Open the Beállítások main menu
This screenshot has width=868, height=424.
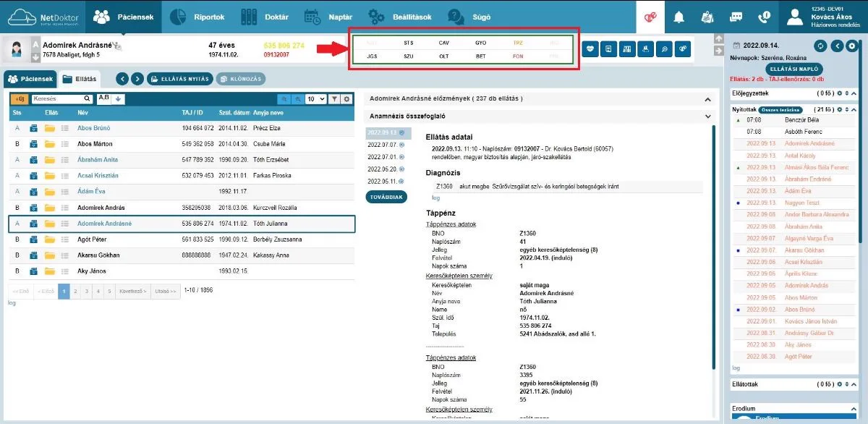click(400, 17)
